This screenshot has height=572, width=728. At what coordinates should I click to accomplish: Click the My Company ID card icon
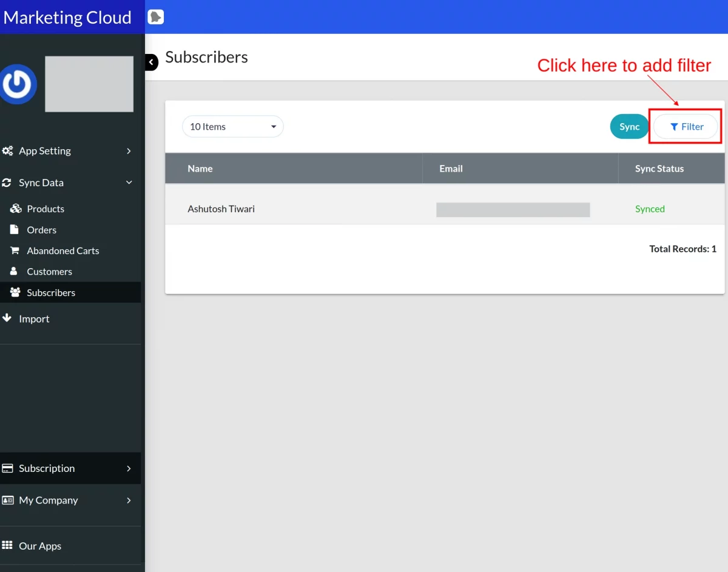pyautogui.click(x=8, y=500)
